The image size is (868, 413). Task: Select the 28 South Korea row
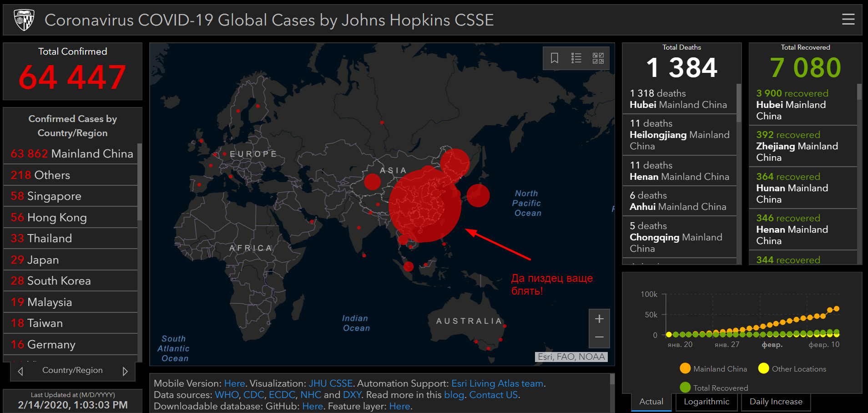coord(71,280)
